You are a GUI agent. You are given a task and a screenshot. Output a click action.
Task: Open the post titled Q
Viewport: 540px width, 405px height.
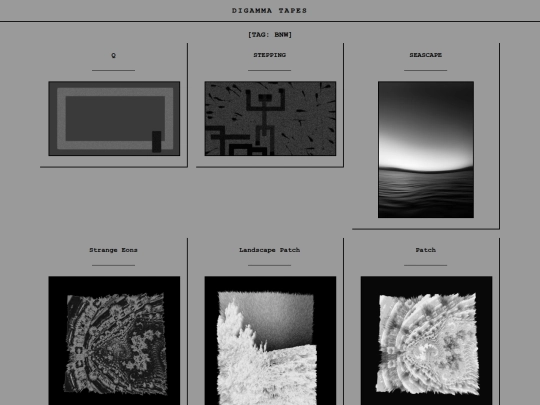pyautogui.click(x=113, y=55)
